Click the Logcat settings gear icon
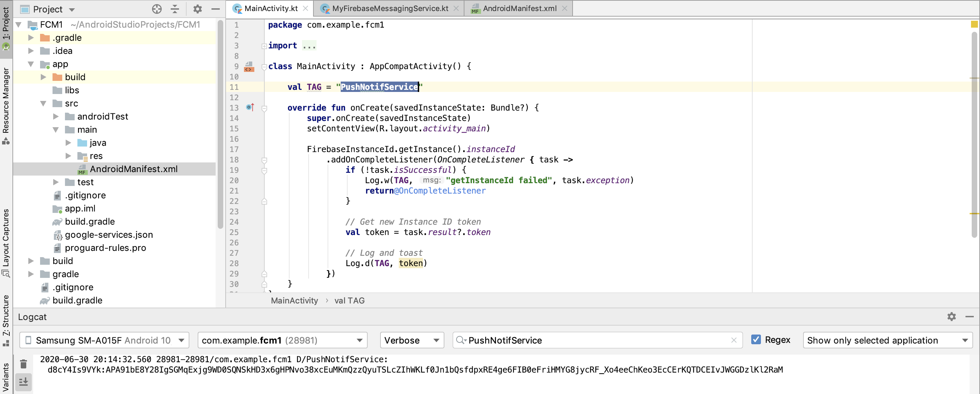 (x=951, y=316)
